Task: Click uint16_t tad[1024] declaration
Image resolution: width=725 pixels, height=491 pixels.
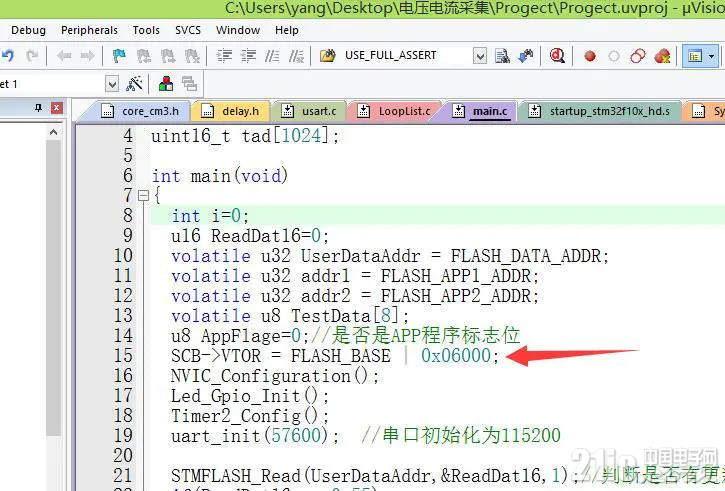Action: click(245, 136)
